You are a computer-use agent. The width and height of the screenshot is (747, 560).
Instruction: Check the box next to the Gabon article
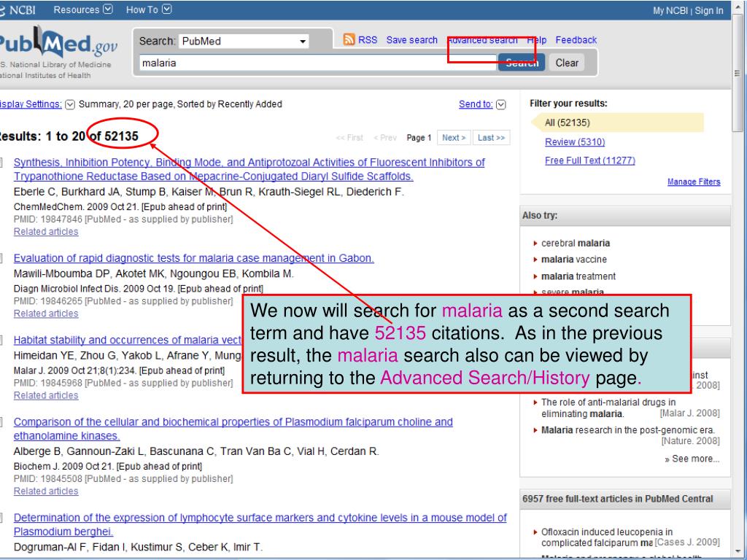tap(1, 258)
